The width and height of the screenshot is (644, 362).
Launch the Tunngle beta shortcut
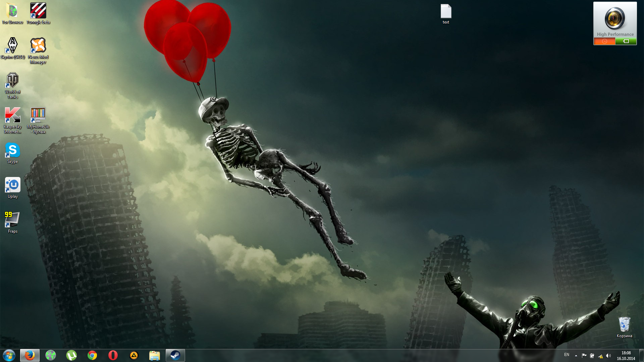[38, 13]
